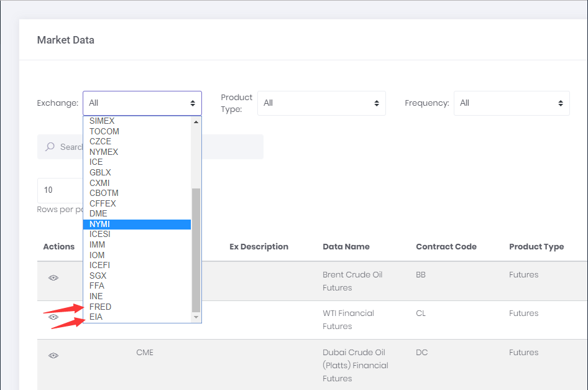Image resolution: width=588 pixels, height=390 pixels.
Task: Open the Frequency dropdown
Action: pyautogui.click(x=511, y=103)
